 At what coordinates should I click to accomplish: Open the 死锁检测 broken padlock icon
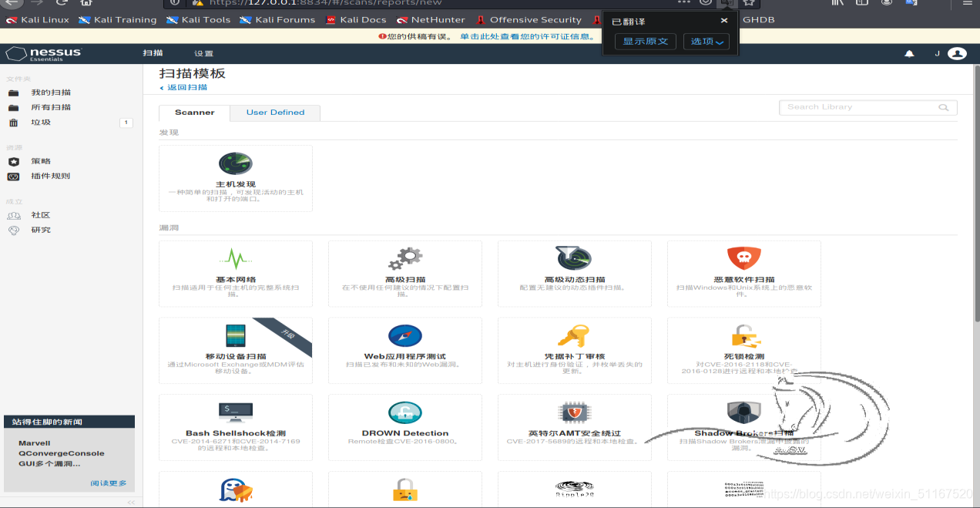coord(744,336)
